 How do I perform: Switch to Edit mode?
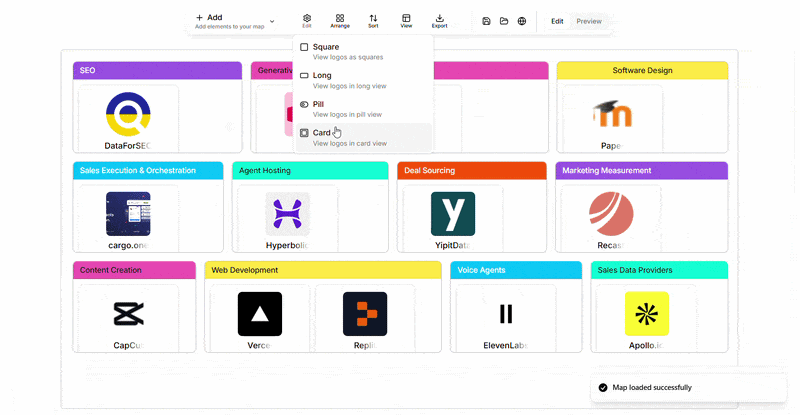pyautogui.click(x=557, y=21)
